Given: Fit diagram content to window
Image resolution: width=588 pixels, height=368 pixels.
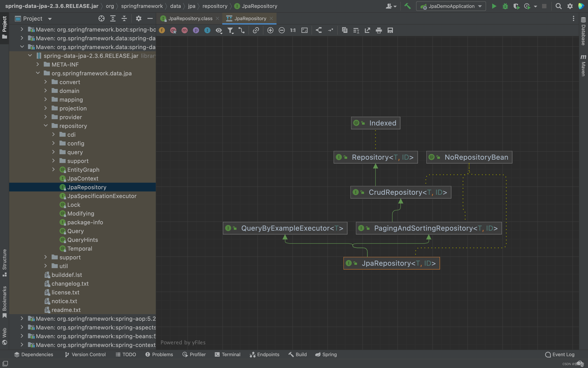Looking at the screenshot, I should tap(304, 30).
